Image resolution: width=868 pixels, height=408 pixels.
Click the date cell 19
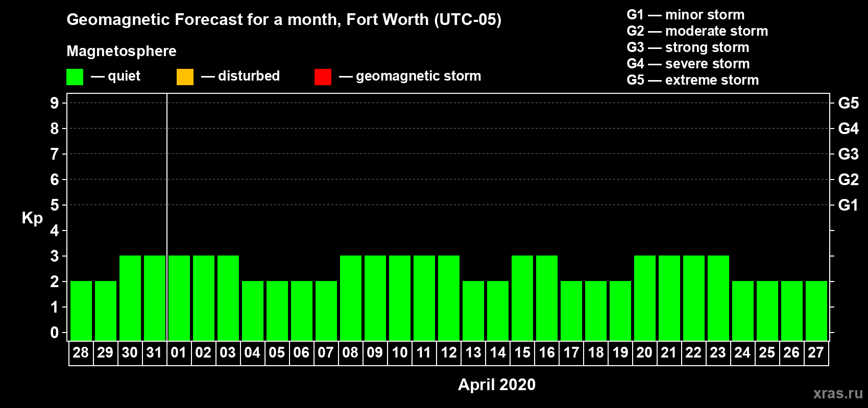coord(620,353)
